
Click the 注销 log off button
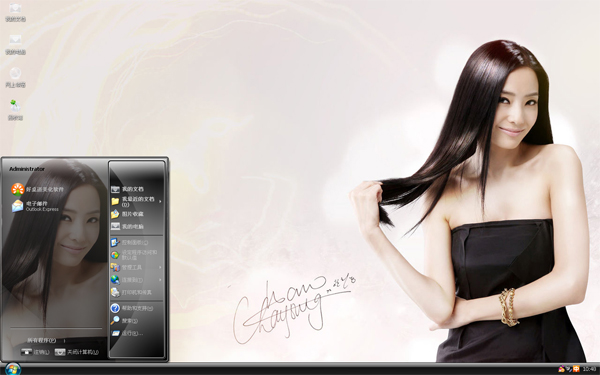pyautogui.click(x=35, y=352)
